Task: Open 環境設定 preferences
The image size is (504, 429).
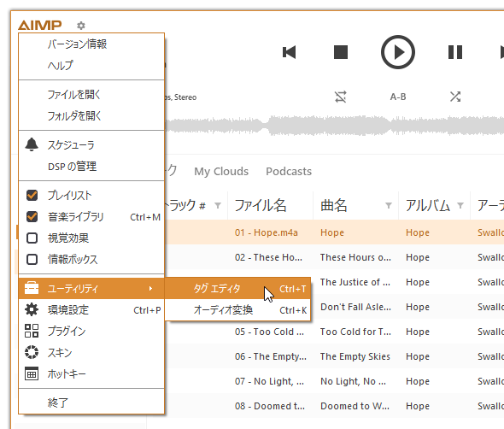Action: point(91,310)
